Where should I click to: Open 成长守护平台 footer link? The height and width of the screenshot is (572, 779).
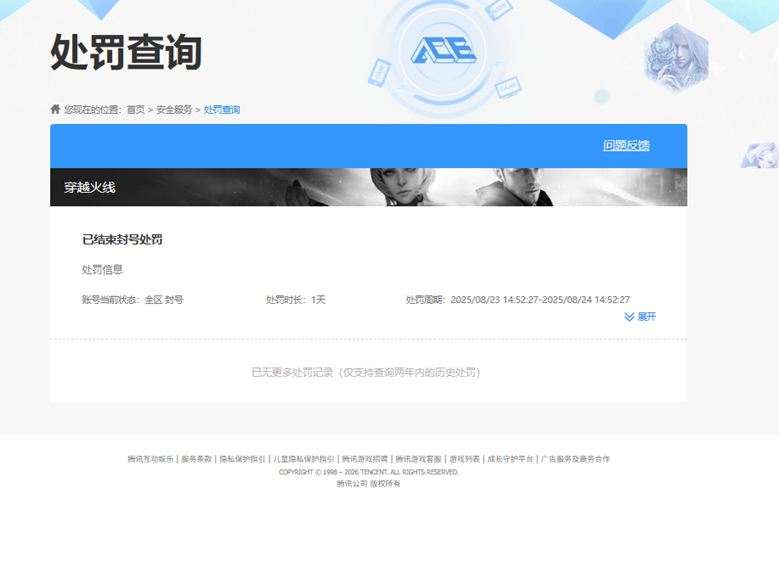(510, 459)
